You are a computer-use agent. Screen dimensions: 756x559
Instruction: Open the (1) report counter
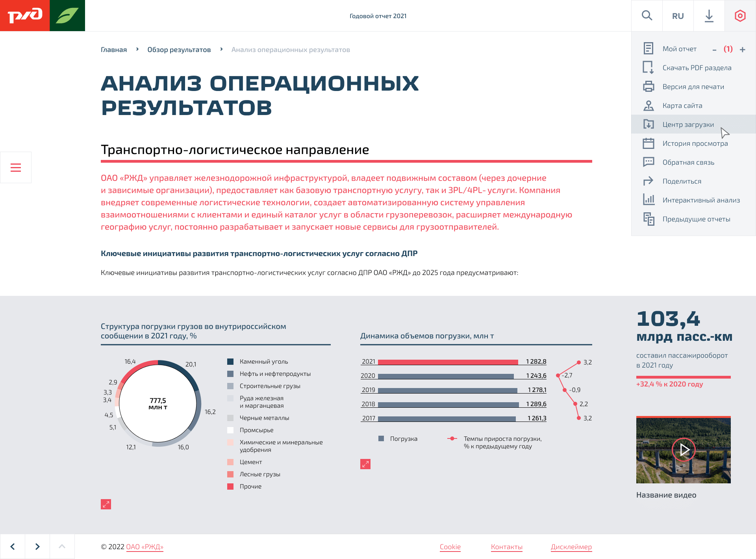pos(728,49)
